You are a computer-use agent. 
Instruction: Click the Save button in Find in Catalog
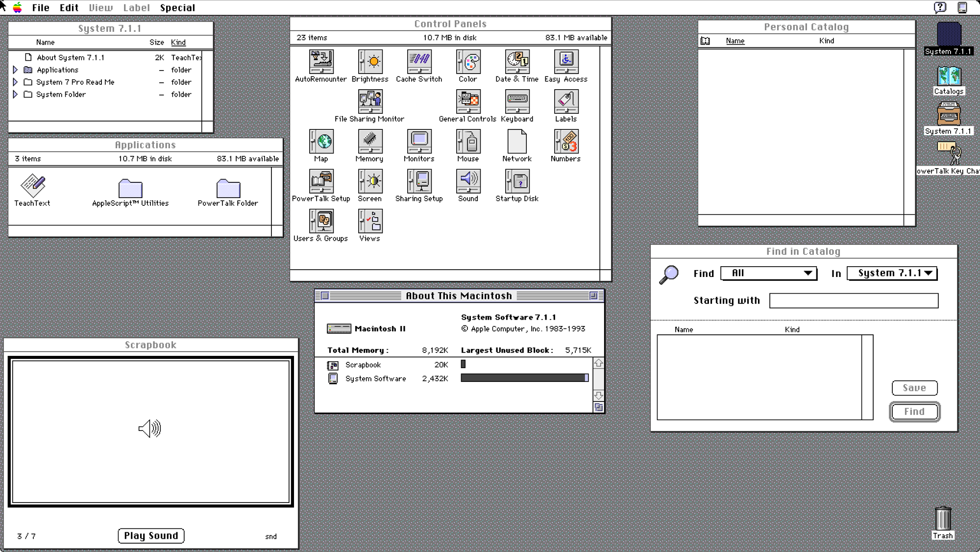click(914, 388)
